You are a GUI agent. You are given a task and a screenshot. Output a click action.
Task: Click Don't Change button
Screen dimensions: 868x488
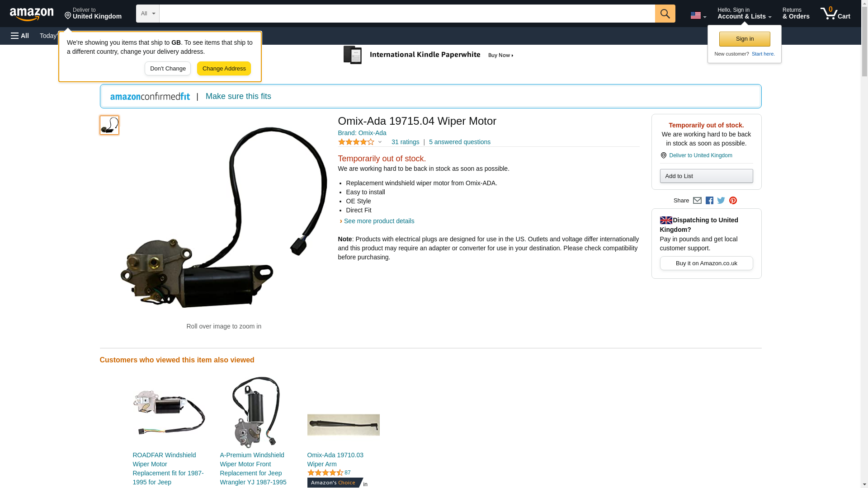tap(168, 69)
